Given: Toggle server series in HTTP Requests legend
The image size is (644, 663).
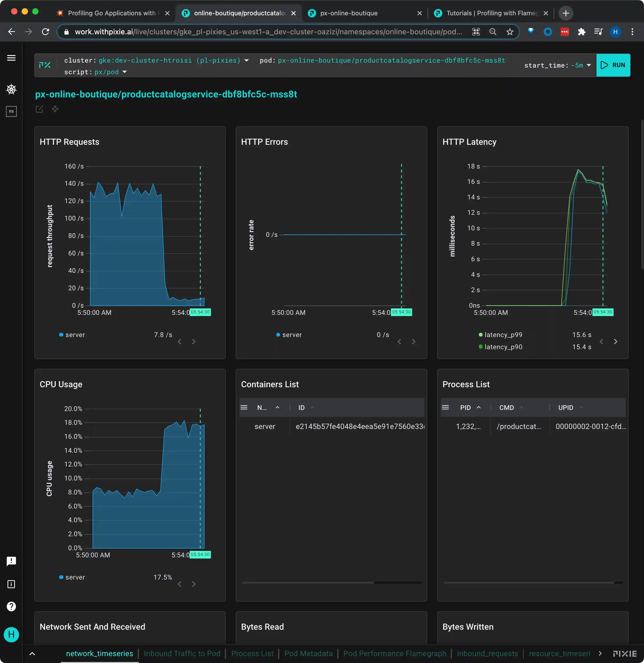Looking at the screenshot, I should [x=75, y=335].
